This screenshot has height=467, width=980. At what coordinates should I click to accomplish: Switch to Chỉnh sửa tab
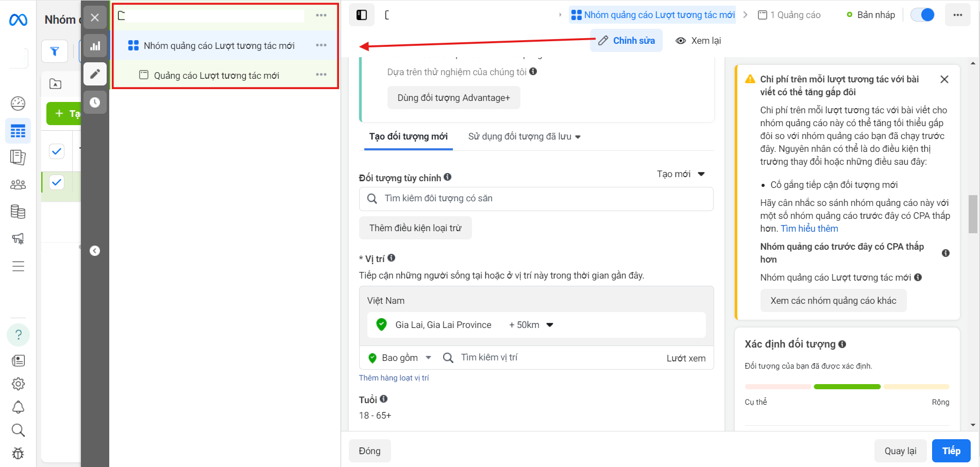[627, 41]
